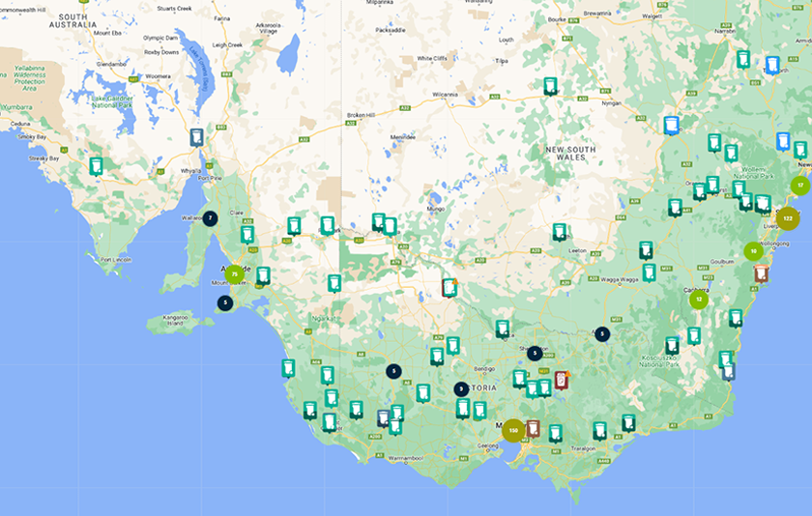Select the 12 cluster at Canberra
This screenshot has height=516, width=812.
pyautogui.click(x=698, y=300)
